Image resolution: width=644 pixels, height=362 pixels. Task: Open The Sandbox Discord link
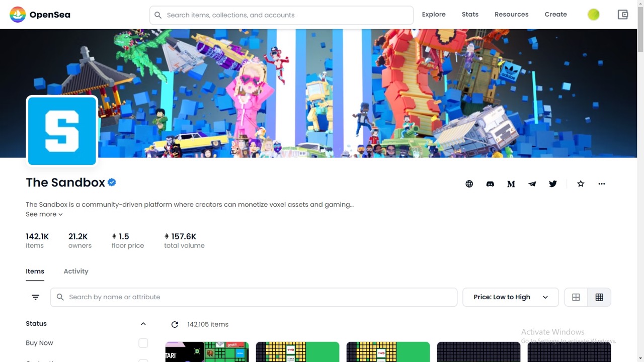tap(490, 184)
